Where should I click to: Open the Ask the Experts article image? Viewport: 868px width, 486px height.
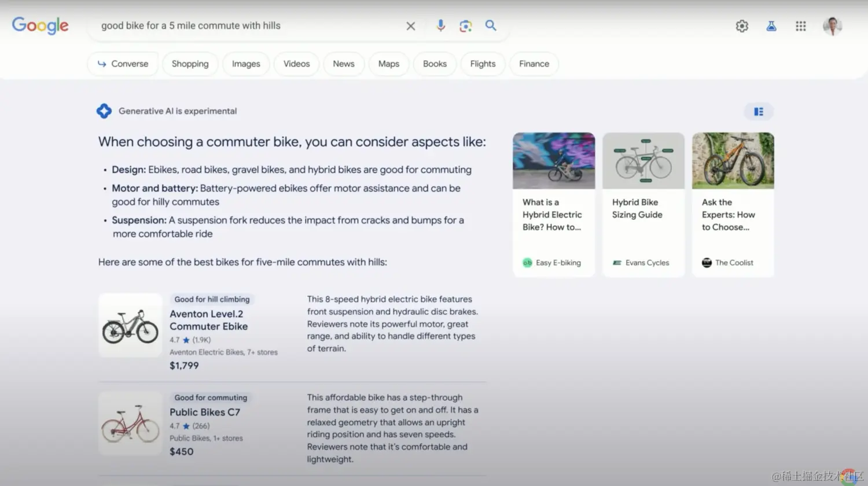pyautogui.click(x=733, y=160)
